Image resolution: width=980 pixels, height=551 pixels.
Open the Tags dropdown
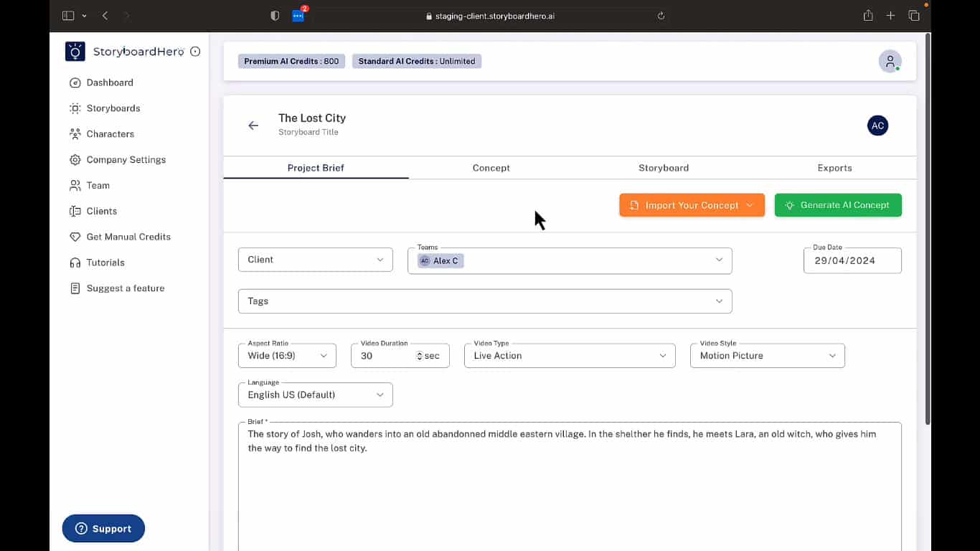click(x=485, y=301)
